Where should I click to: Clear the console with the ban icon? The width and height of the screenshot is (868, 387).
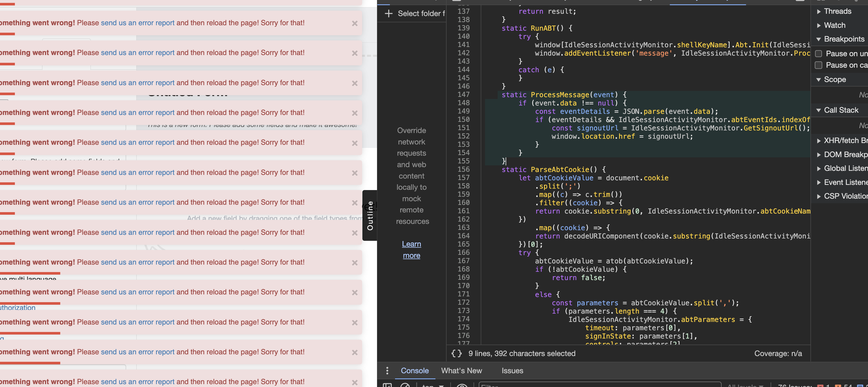tap(405, 385)
